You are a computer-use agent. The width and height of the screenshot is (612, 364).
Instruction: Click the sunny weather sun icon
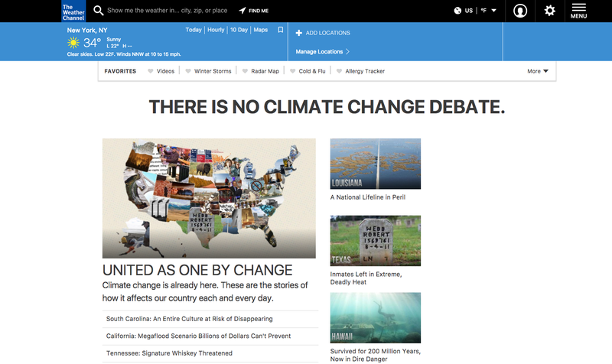pyautogui.click(x=73, y=43)
